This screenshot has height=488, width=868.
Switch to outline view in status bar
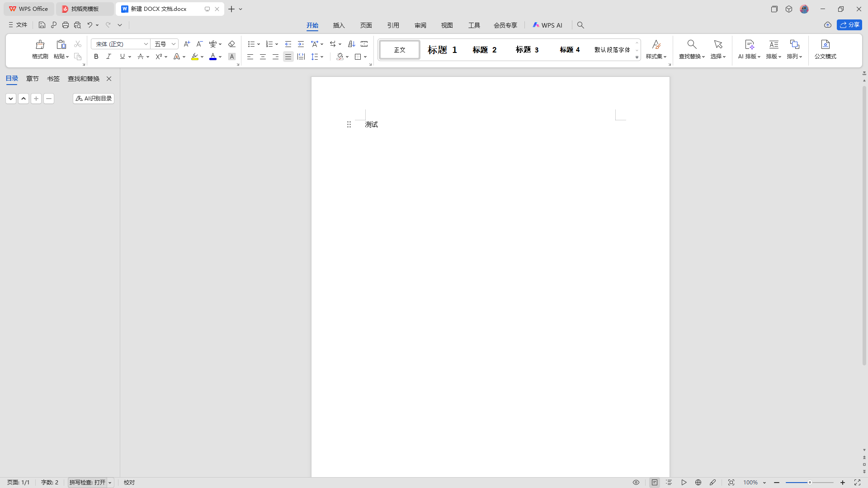(669, 483)
